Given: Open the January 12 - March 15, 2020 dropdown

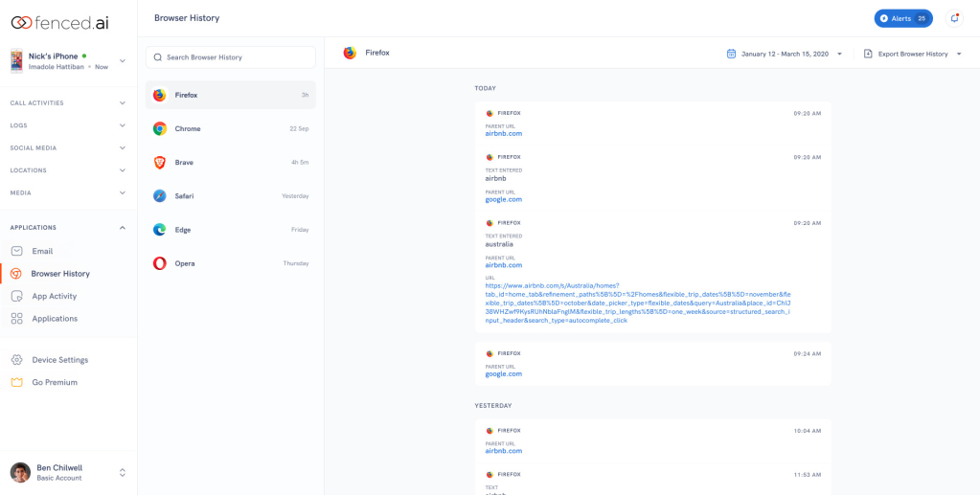Looking at the screenshot, I should [785, 54].
